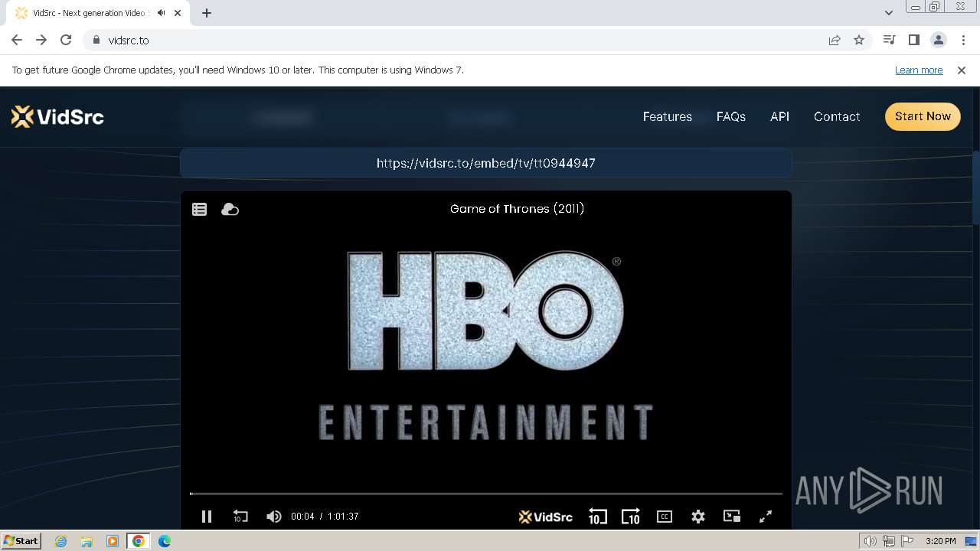Toggle Chrome side panel
Viewport: 980px width, 551px height.
pyautogui.click(x=913, y=40)
